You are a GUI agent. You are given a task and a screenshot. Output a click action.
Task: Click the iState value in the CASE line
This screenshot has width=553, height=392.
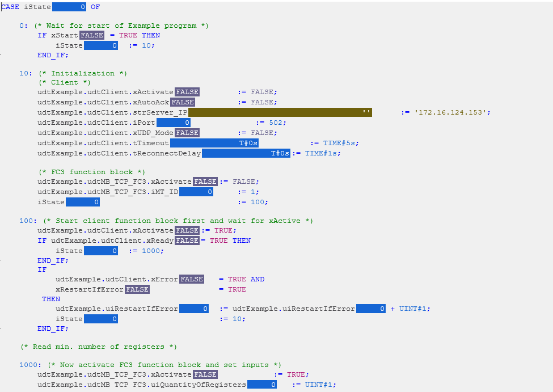[69, 7]
